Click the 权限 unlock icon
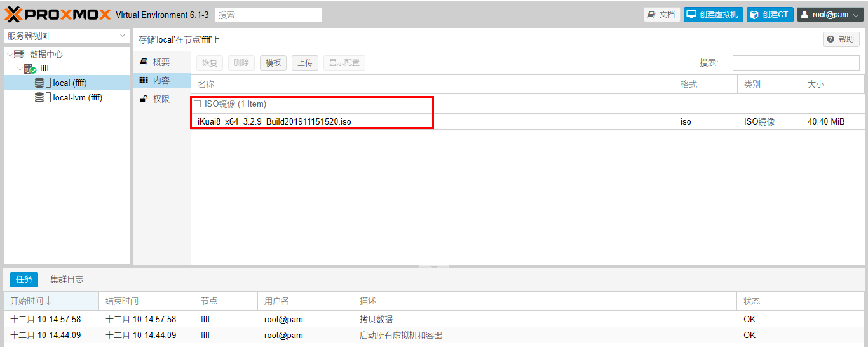Viewport: 868px width, 347px height. pos(144,99)
